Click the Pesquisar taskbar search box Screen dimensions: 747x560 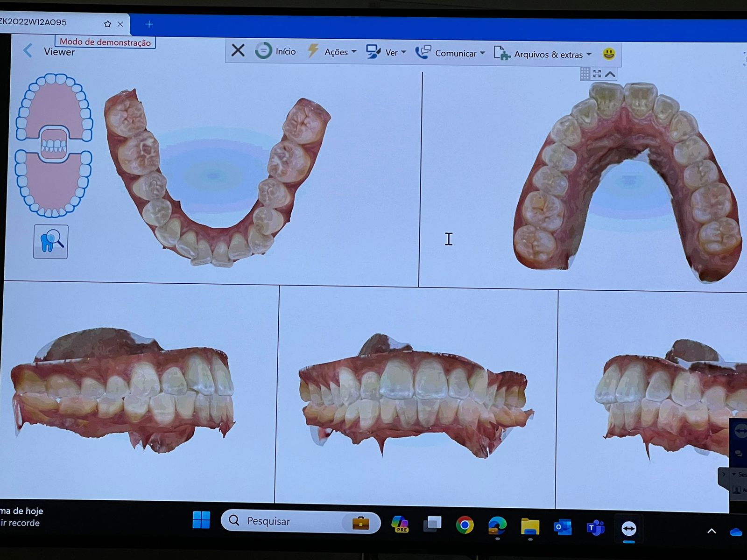[x=300, y=521]
